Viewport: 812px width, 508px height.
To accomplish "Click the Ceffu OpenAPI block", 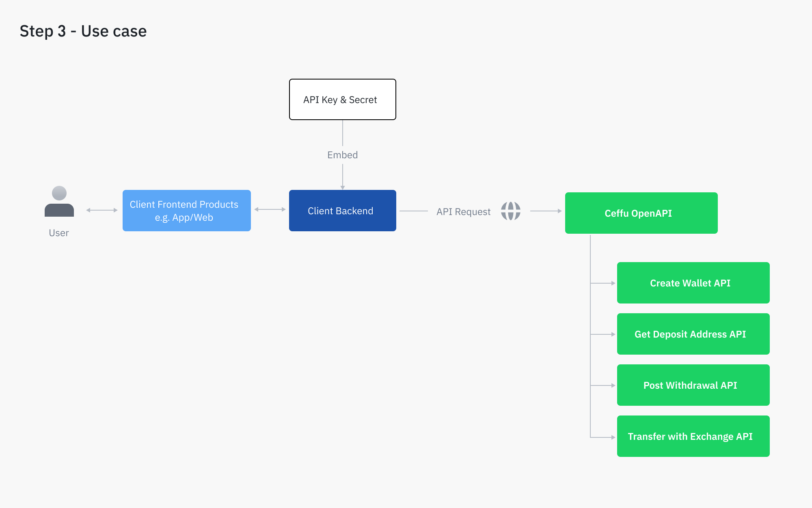I will 641,213.
